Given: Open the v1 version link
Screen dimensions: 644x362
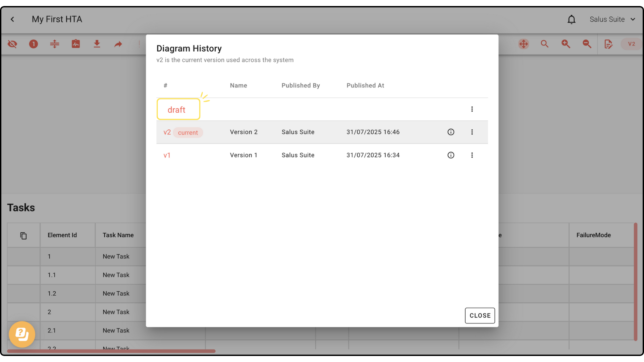Looking at the screenshot, I should (167, 155).
